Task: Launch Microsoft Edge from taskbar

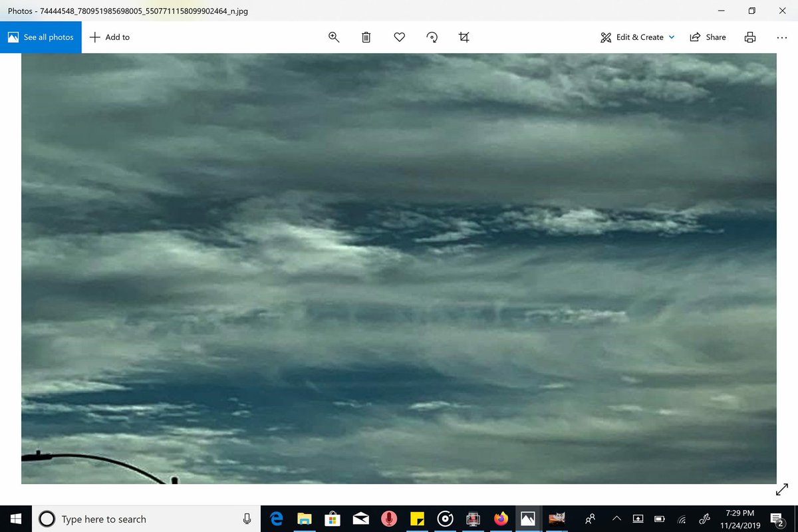Action: (x=277, y=519)
